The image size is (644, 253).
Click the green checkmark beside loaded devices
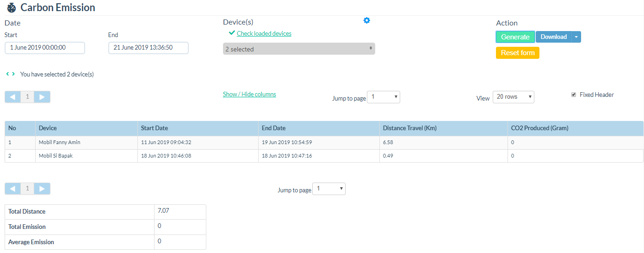click(x=232, y=33)
